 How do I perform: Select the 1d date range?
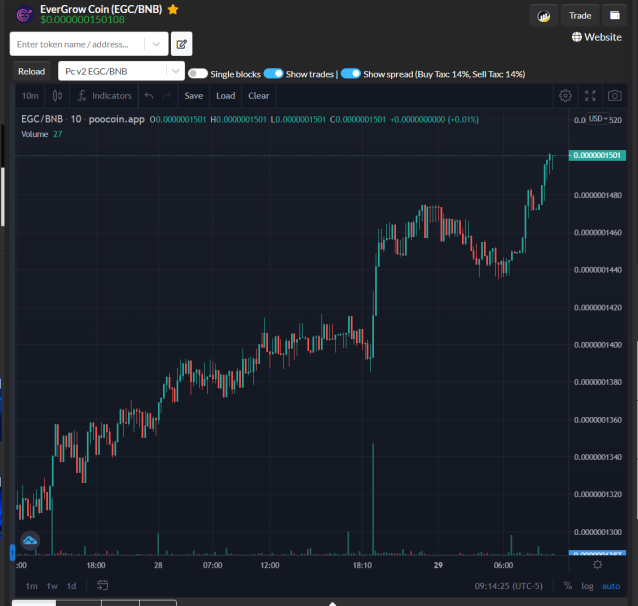71,586
